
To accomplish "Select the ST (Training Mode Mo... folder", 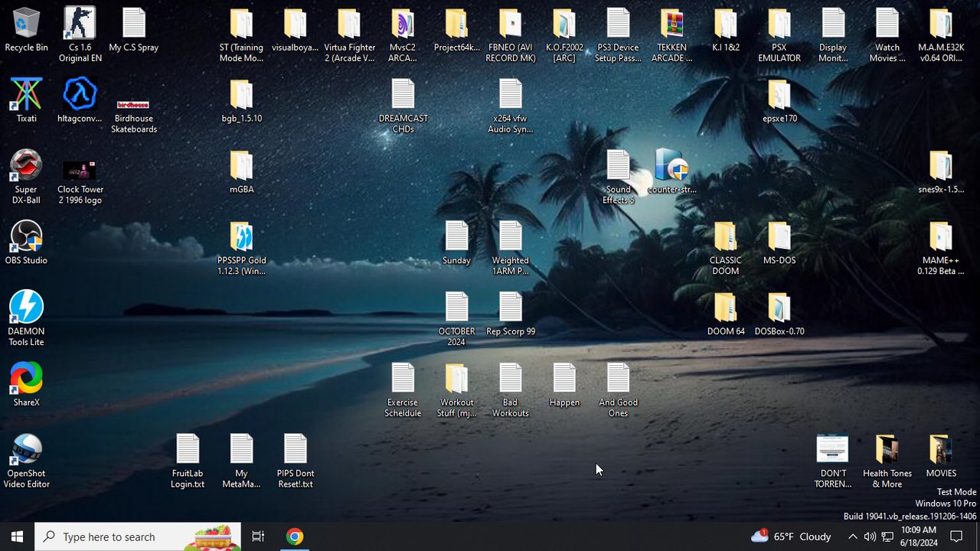I will 241,35.
